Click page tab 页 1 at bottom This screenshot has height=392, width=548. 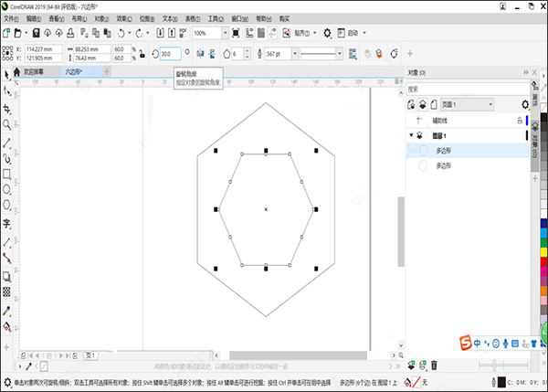(x=90, y=355)
